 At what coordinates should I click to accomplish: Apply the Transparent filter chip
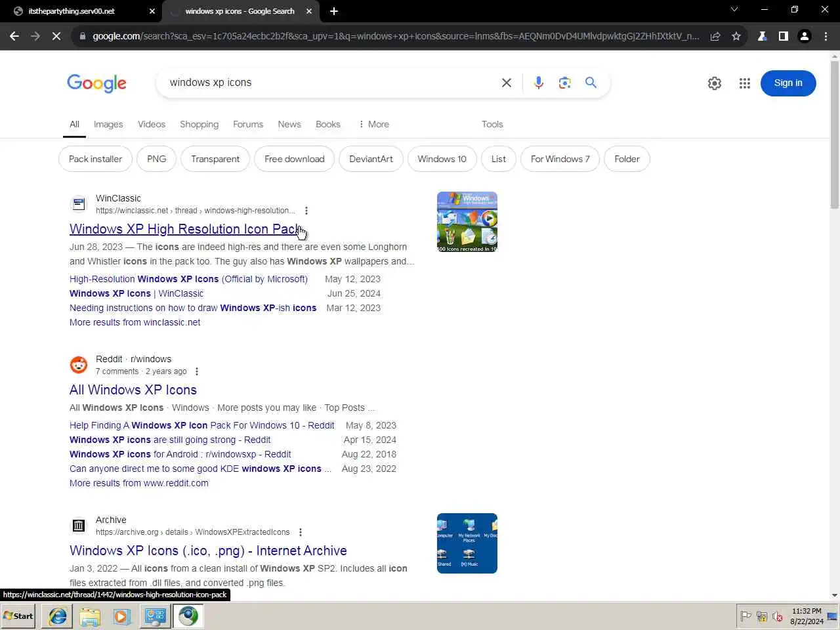point(215,159)
